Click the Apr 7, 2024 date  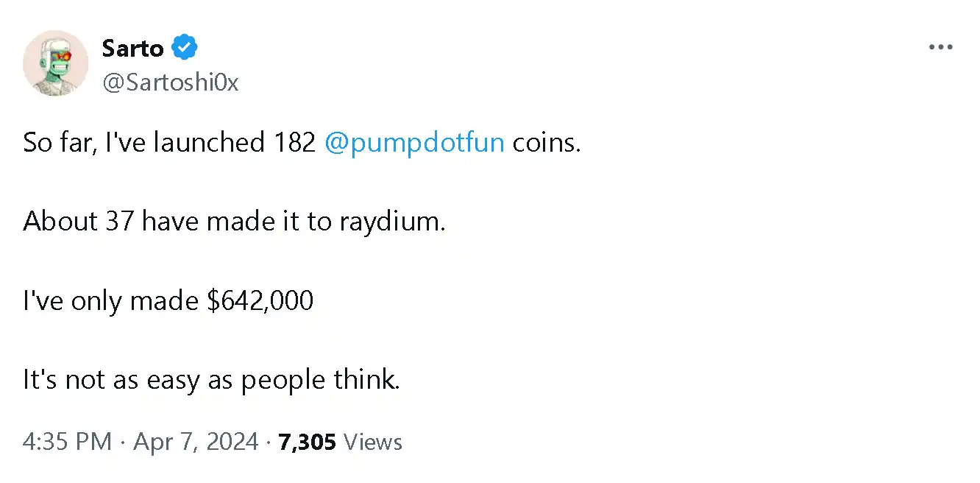(195, 442)
